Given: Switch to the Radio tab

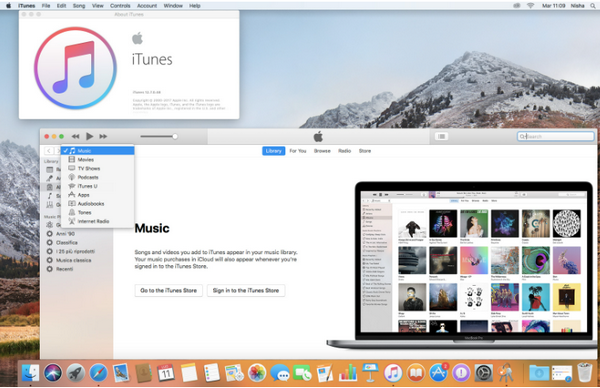Looking at the screenshot, I should click(344, 151).
